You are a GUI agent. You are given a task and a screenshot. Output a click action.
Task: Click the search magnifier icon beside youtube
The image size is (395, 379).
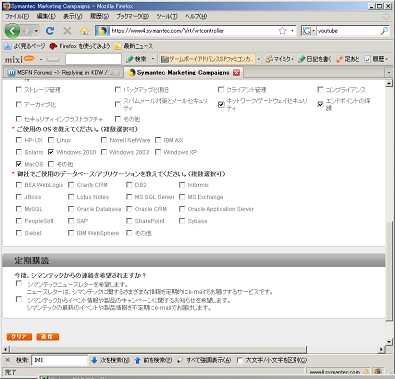pyautogui.click(x=384, y=31)
